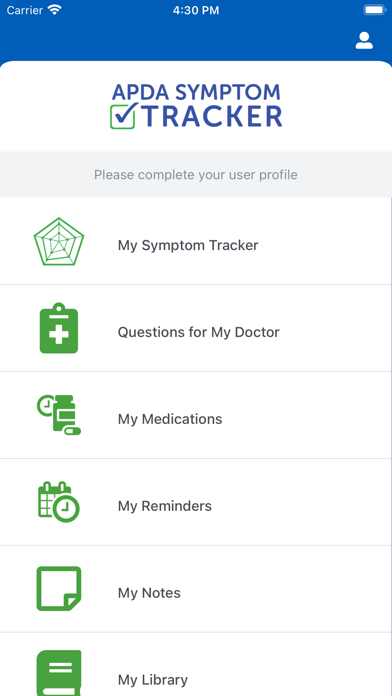This screenshot has width=392, height=696.
Task: Tap the calendar clock reminders icon
Action: (x=59, y=502)
